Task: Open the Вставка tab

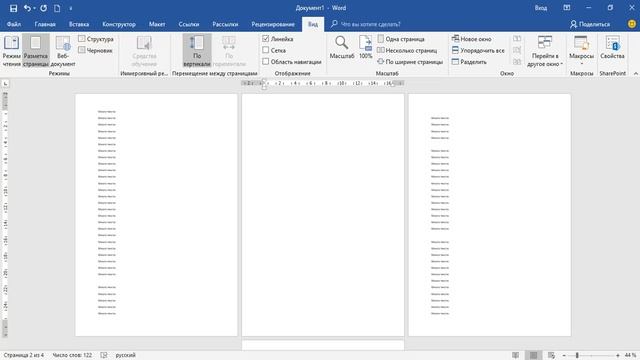Action: 79,24
